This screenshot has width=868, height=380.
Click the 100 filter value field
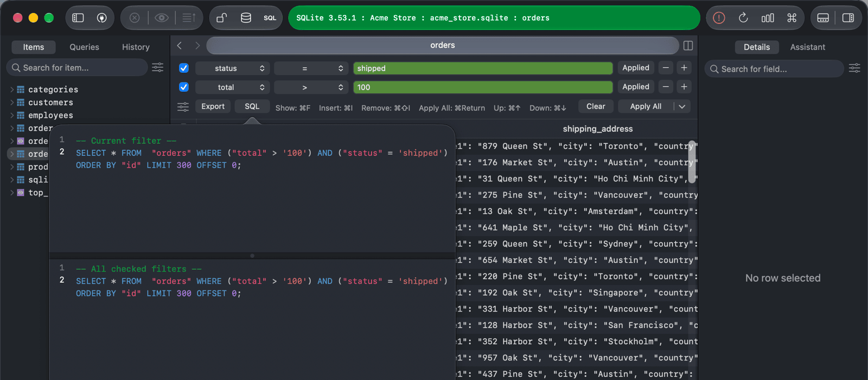click(x=483, y=87)
